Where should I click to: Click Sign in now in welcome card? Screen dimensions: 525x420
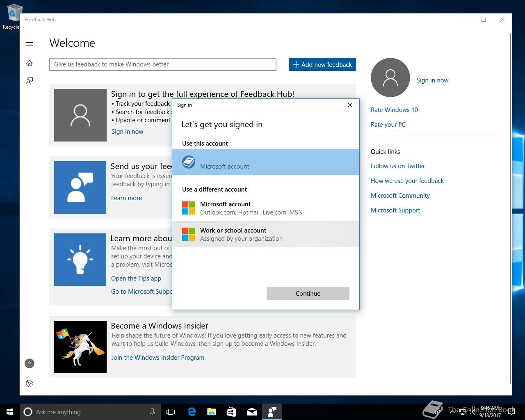(127, 132)
